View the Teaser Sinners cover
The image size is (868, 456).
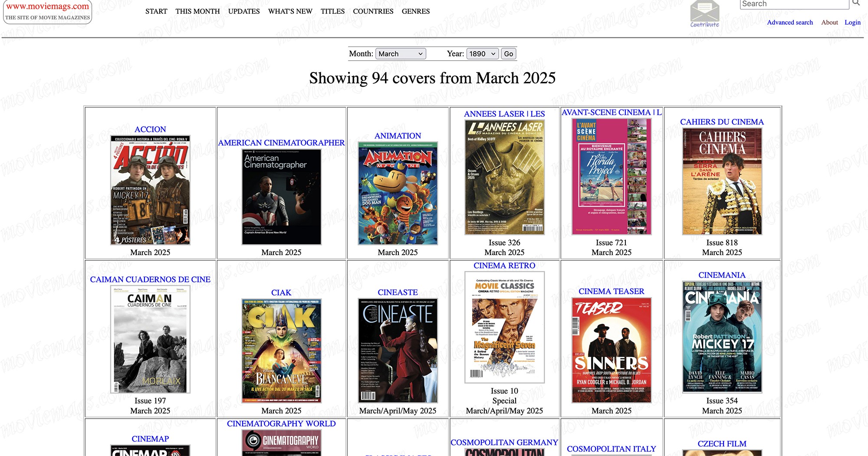pos(612,350)
